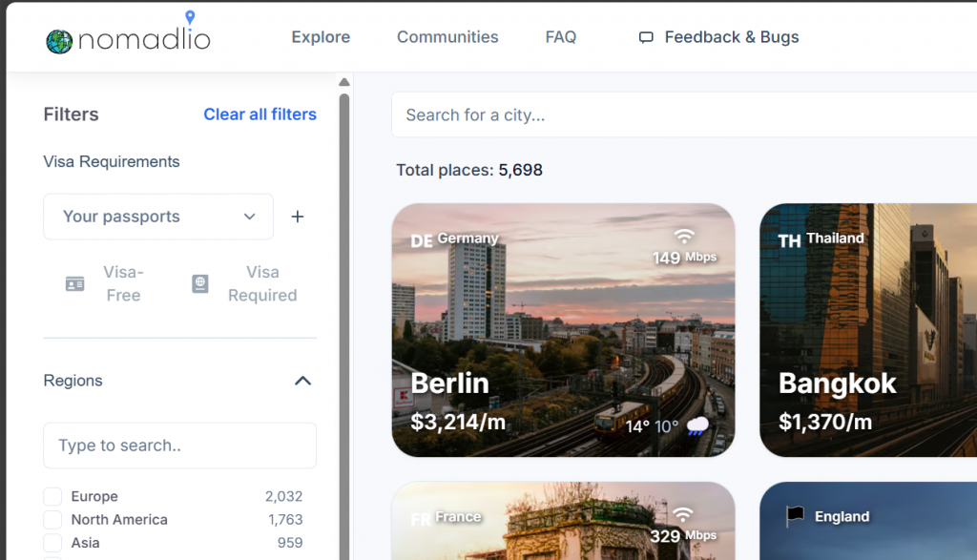977x560 pixels.
Task: Click the Visa Requirements heading
Action: 112,162
